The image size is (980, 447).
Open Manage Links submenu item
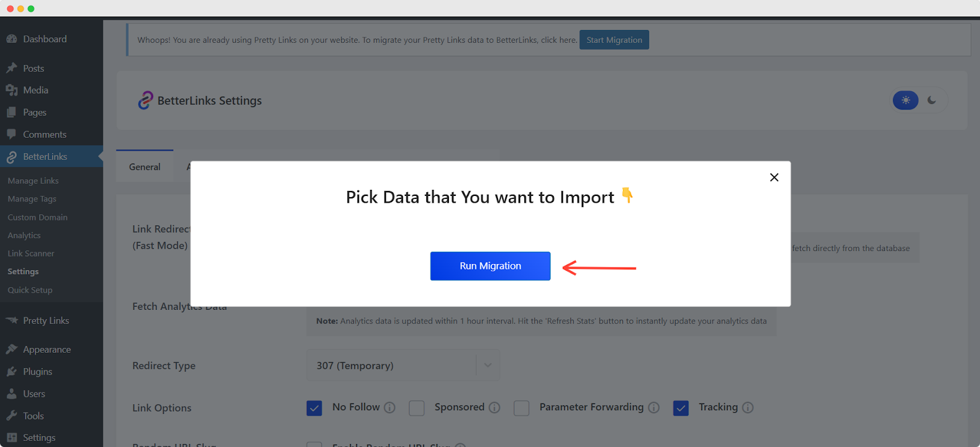[x=33, y=181]
